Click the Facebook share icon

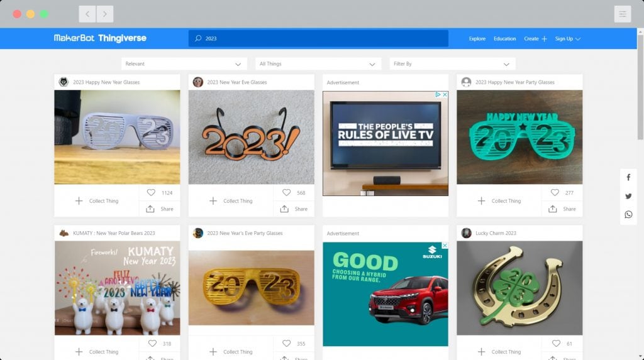628,178
